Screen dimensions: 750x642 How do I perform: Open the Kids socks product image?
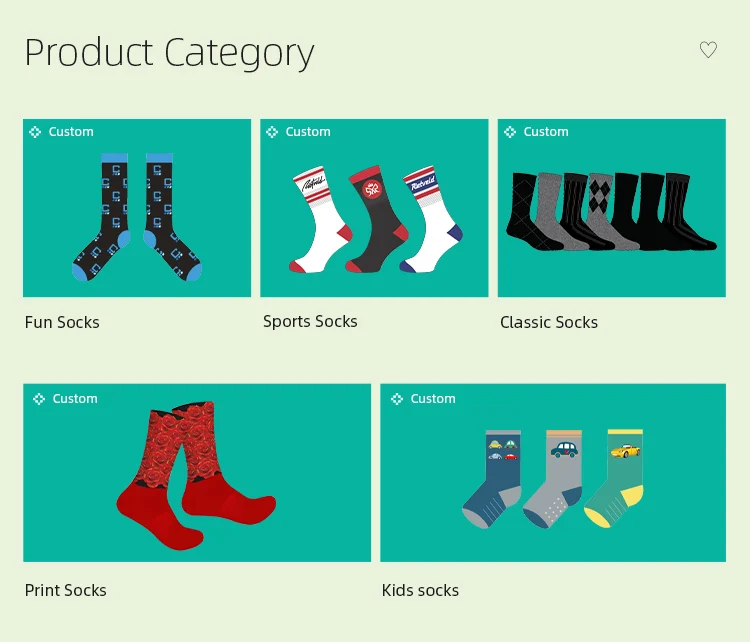(x=553, y=480)
